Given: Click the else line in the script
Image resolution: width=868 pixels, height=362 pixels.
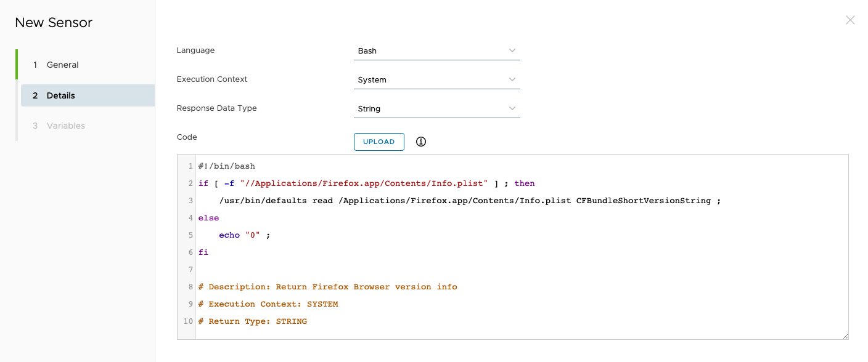Looking at the screenshot, I should tap(208, 218).
